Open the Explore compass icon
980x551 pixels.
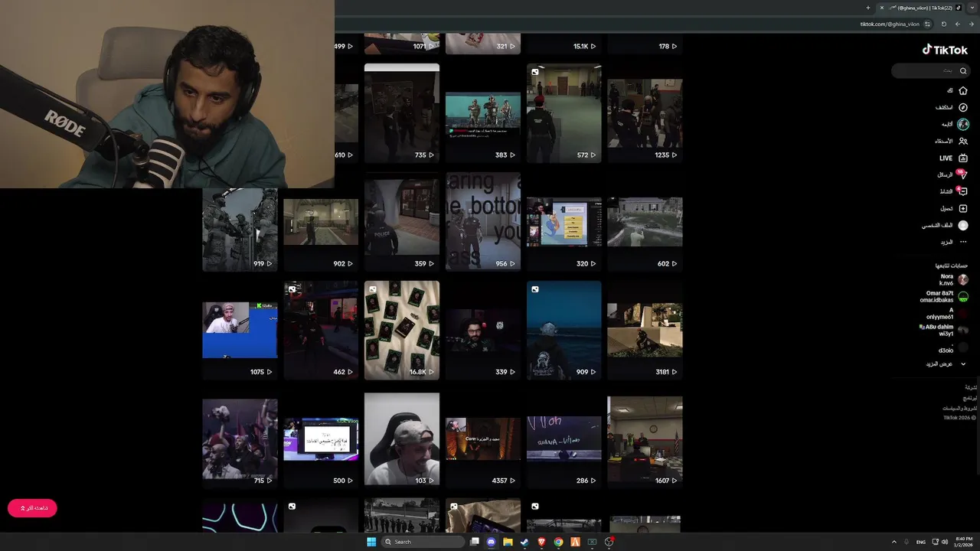coord(963,107)
